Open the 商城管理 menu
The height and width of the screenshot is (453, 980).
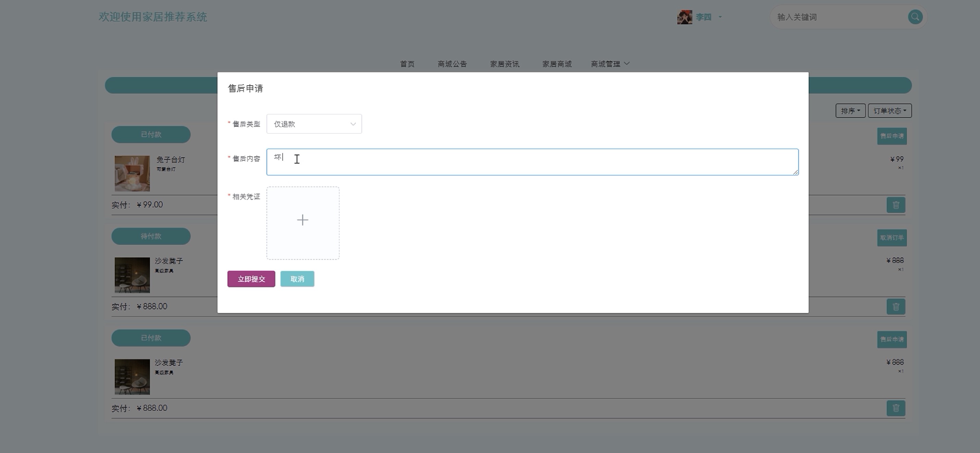tap(610, 64)
